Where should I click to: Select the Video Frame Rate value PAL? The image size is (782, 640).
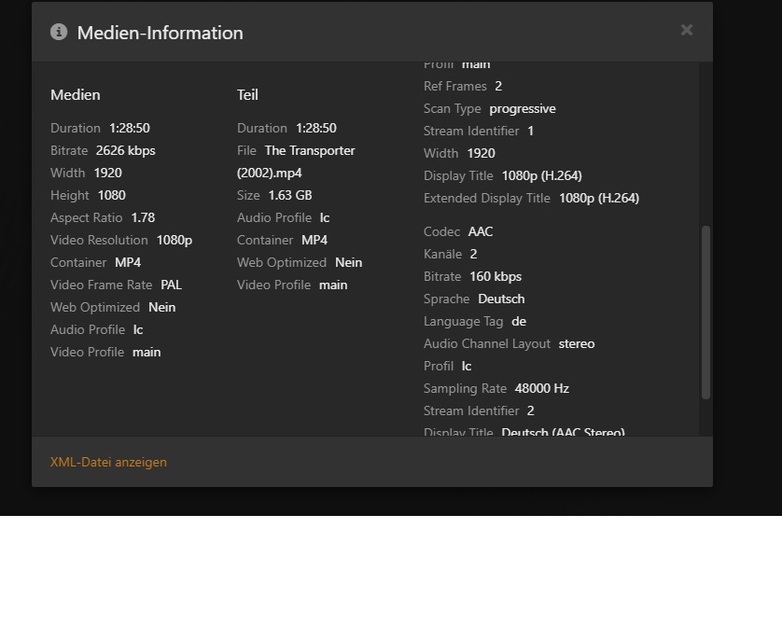point(171,285)
